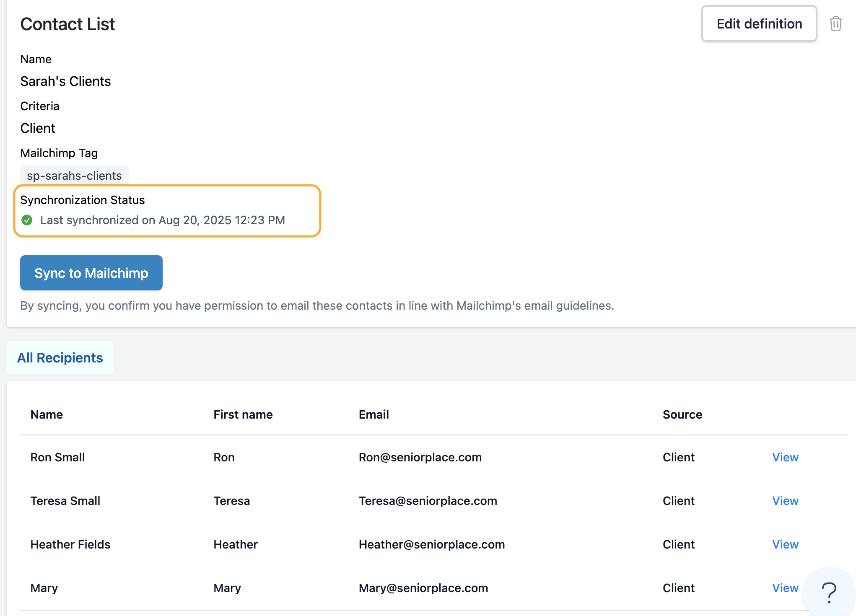View Ron Small's client record
Screen dimensions: 856x616
pos(785,457)
